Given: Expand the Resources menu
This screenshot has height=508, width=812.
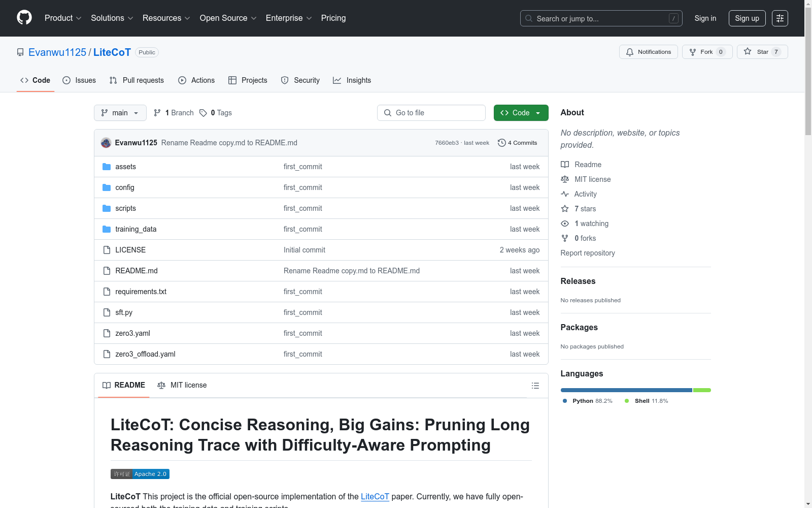Looking at the screenshot, I should [x=166, y=18].
